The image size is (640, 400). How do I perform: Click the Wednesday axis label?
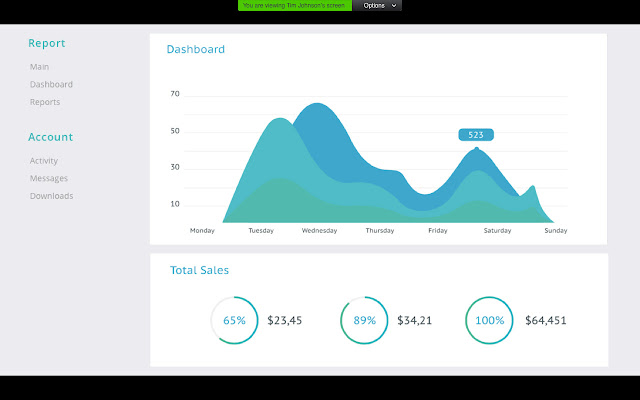319,231
